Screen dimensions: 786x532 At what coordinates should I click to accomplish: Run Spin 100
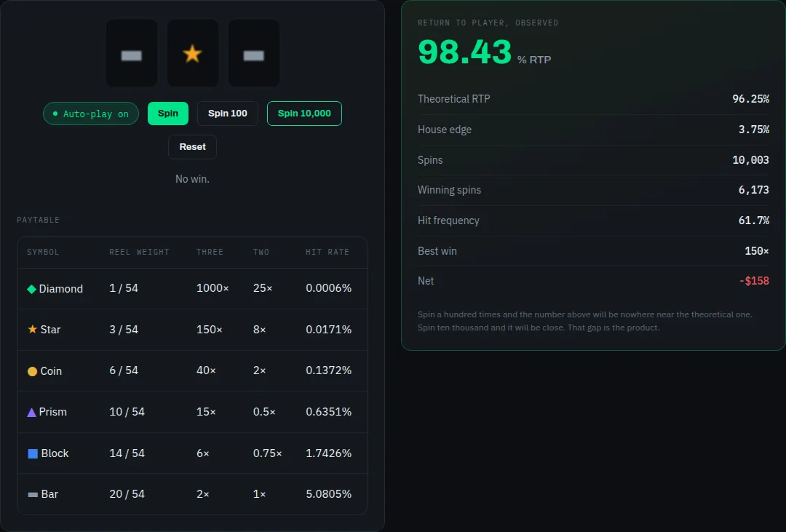[228, 114]
